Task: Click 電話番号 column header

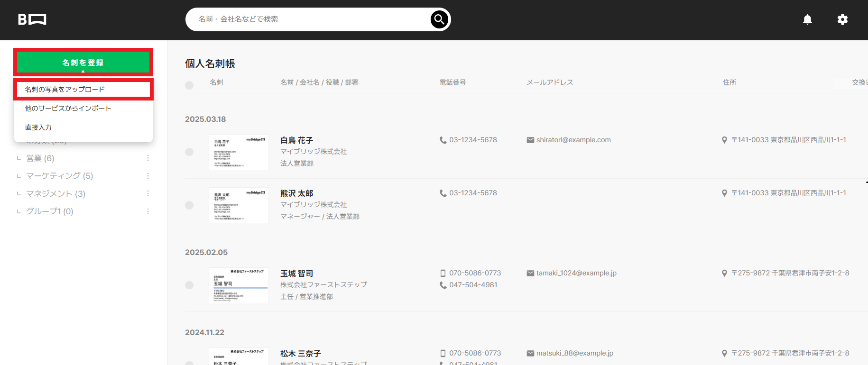Action: click(x=452, y=82)
